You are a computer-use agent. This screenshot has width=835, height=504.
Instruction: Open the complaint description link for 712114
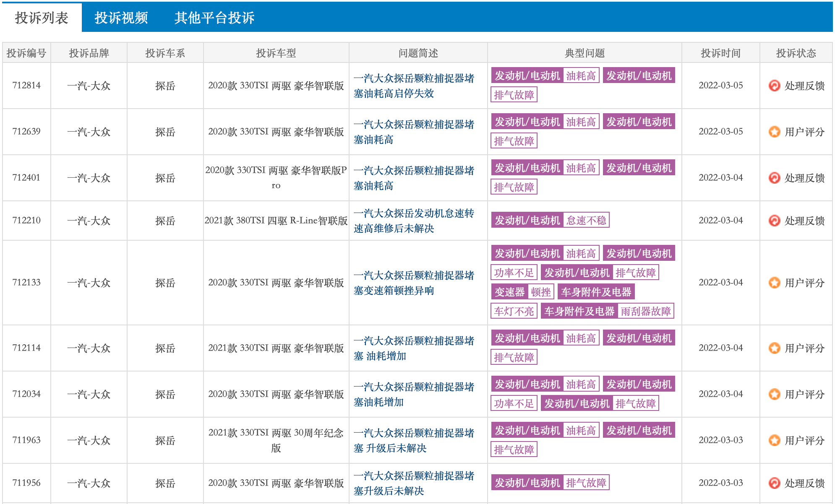tap(414, 348)
